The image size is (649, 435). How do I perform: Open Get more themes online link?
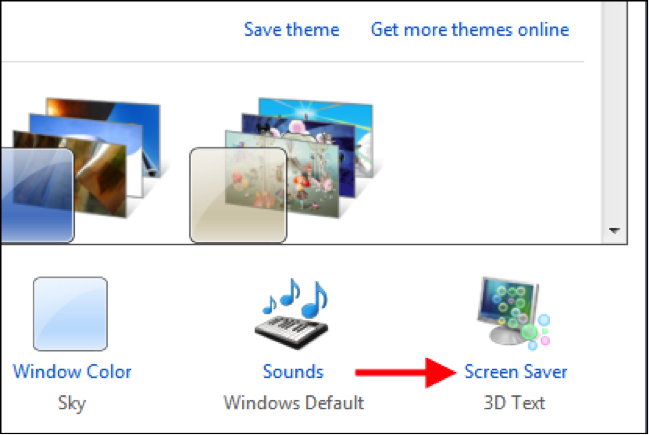tap(470, 30)
